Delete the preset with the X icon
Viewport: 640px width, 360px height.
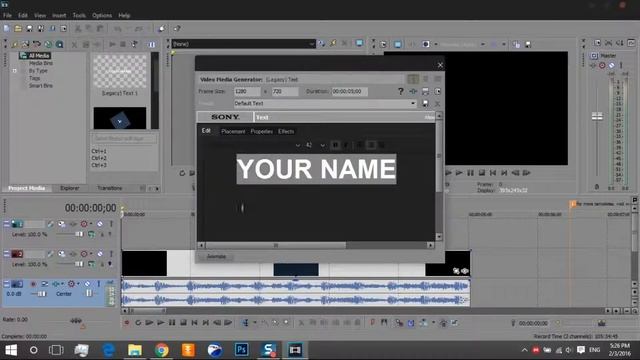(437, 104)
